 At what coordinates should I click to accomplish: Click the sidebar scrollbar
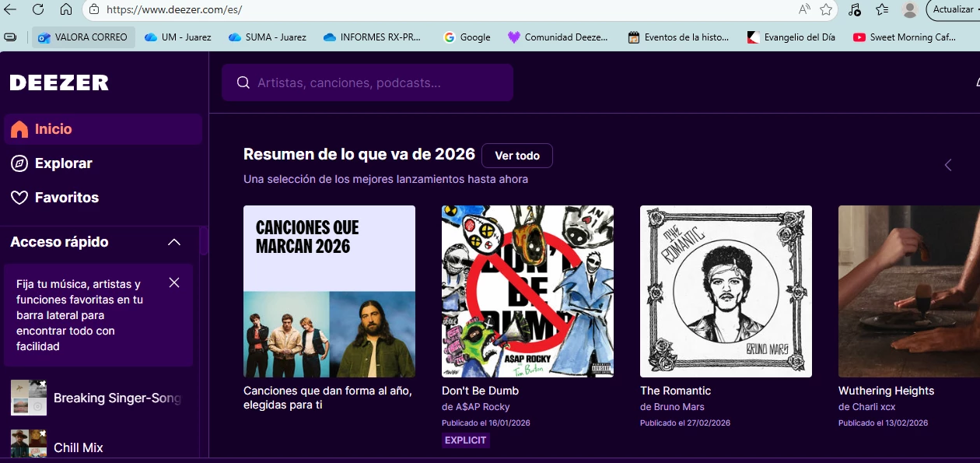pyautogui.click(x=204, y=241)
